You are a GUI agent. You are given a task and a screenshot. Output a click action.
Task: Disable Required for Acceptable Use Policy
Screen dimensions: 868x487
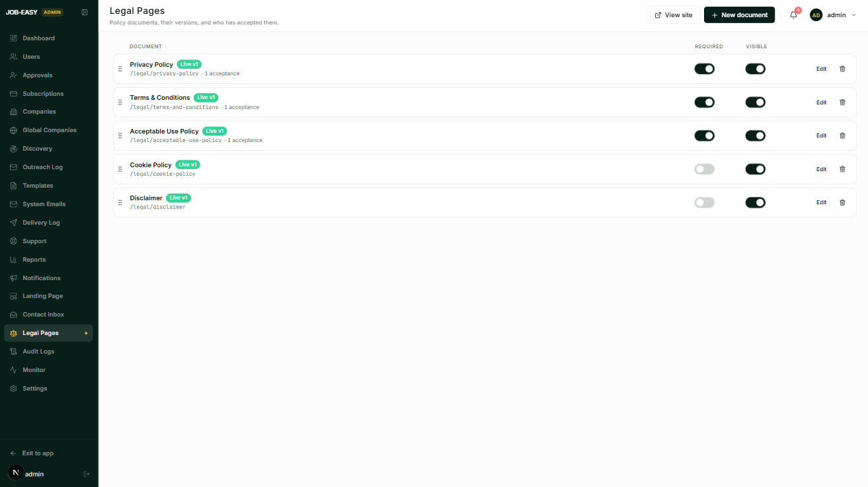[704, 135]
